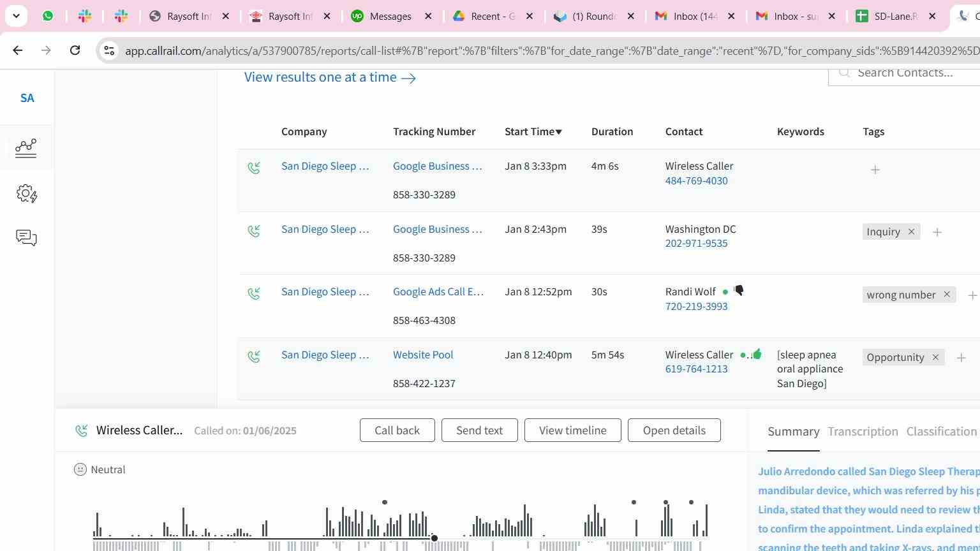This screenshot has height=551, width=980.
Task: Switch to the Transcription tab
Action: [x=863, y=432]
